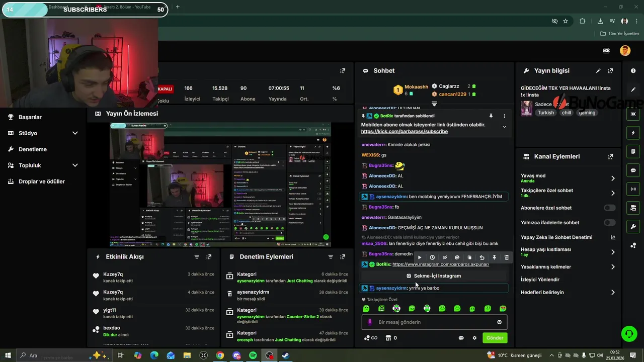Click the stream preview thumbnail

click(x=220, y=185)
